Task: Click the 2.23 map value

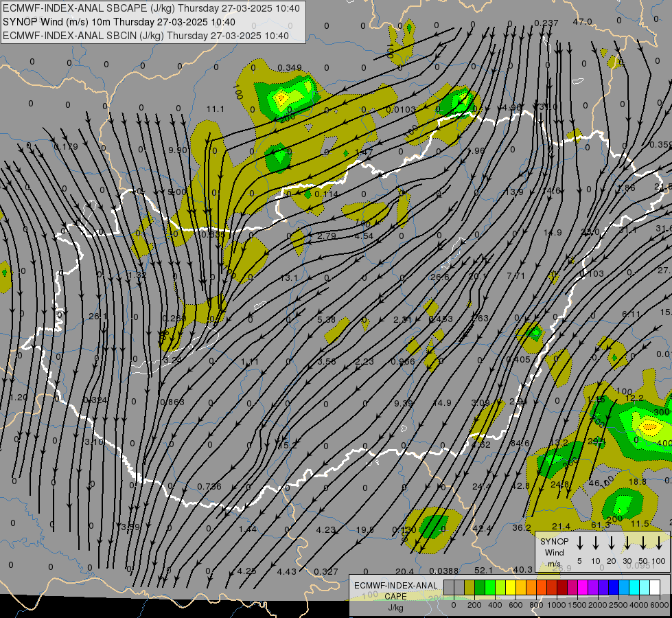Action: point(364,362)
